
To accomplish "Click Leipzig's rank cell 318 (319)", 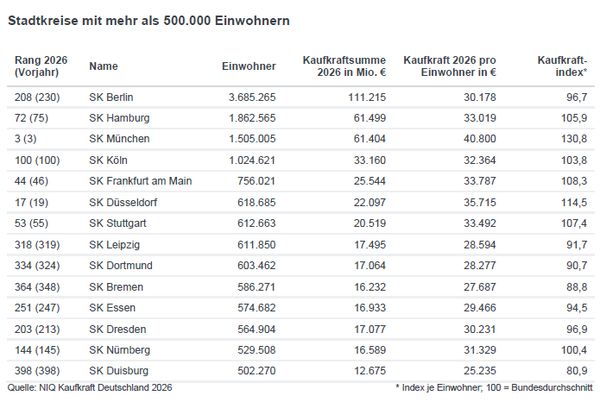I will (35, 244).
